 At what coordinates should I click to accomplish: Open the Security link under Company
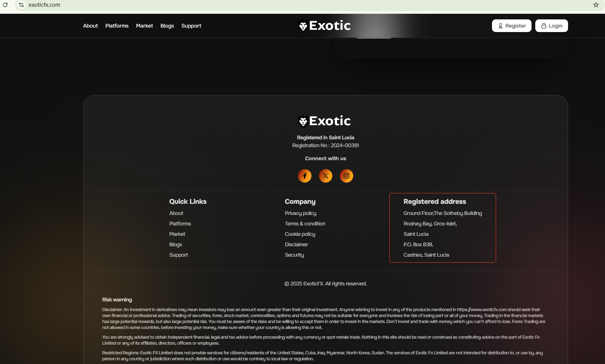pyautogui.click(x=295, y=255)
